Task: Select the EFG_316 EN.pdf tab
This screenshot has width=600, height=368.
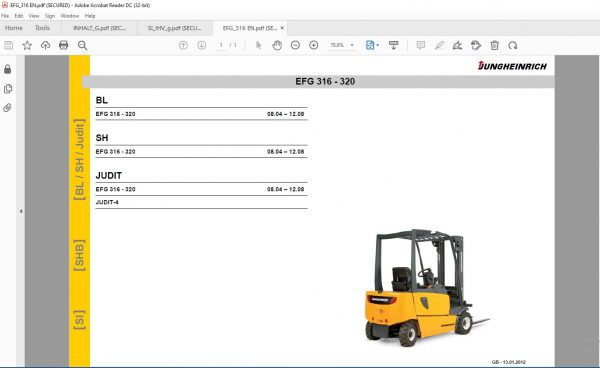Action: [x=249, y=28]
